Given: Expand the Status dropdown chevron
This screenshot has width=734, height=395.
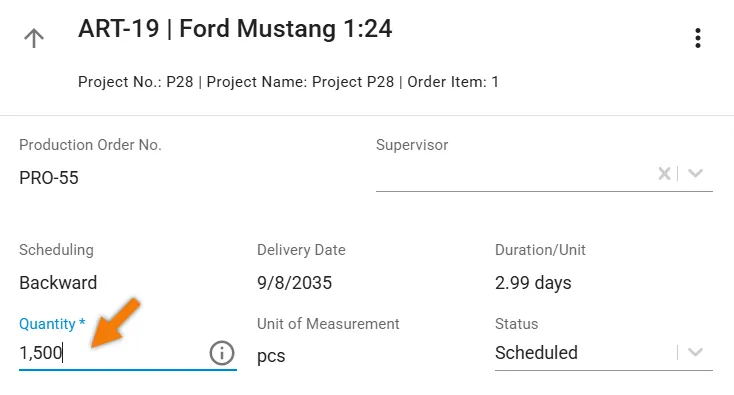Looking at the screenshot, I should [696, 352].
